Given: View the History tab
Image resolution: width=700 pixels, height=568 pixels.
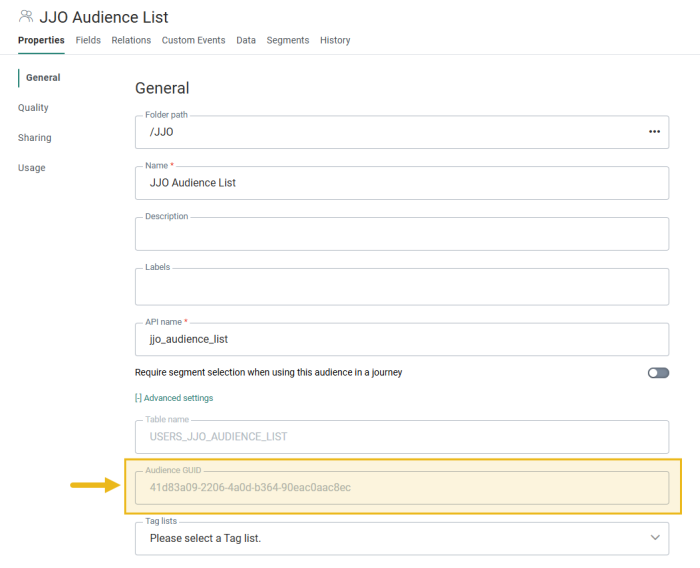Looking at the screenshot, I should (335, 40).
